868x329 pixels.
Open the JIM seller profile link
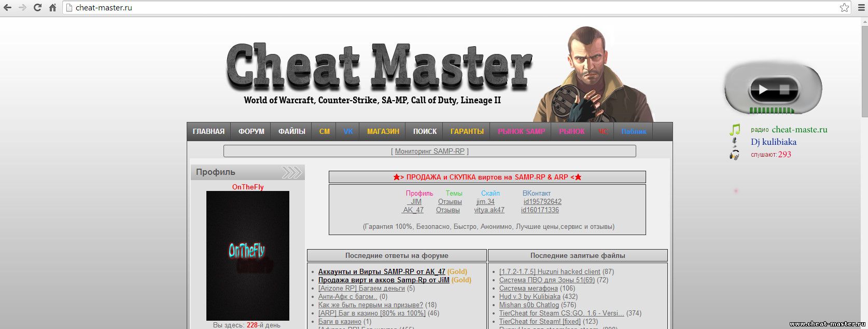[x=416, y=201]
